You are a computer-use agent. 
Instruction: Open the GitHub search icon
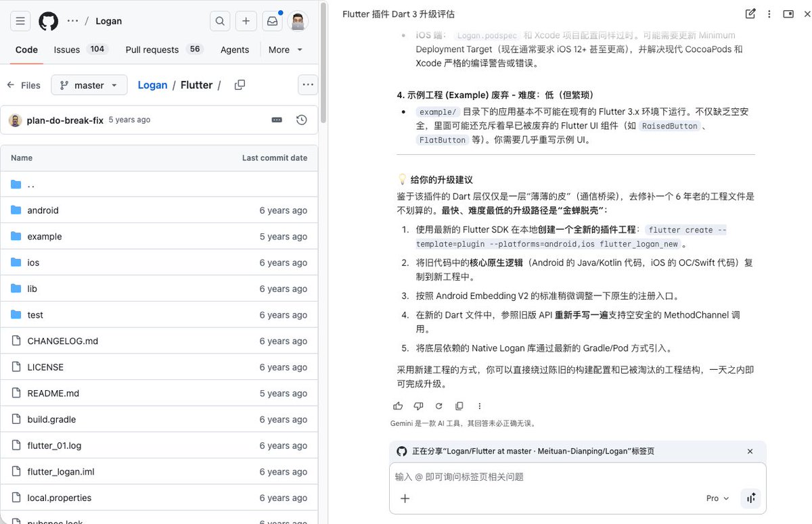(x=220, y=21)
